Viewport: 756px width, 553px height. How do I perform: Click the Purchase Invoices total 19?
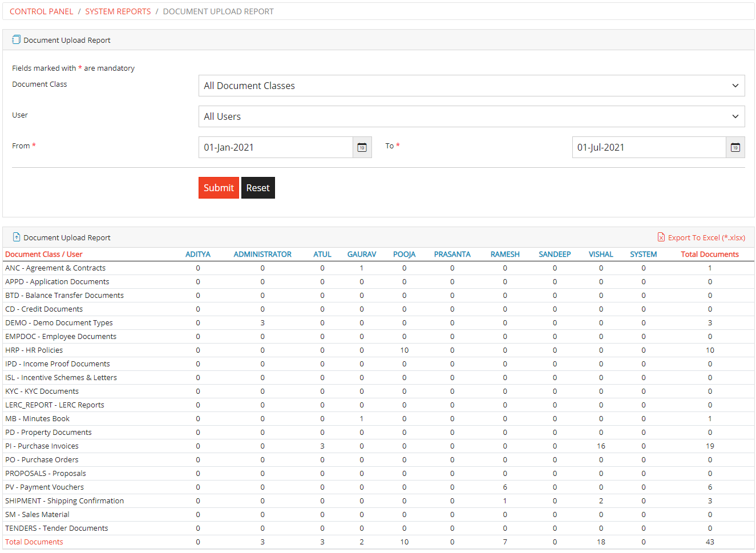[710, 446]
